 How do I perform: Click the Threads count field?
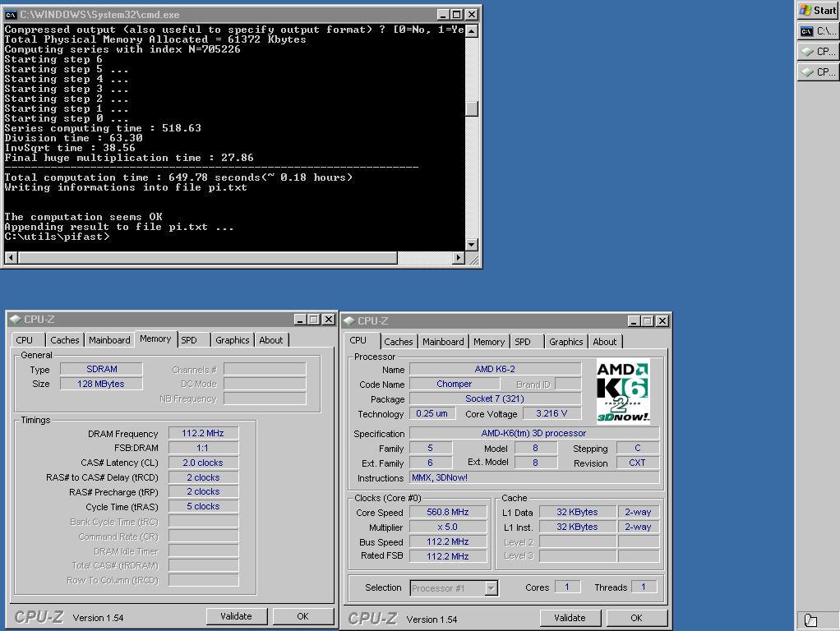pos(644,587)
